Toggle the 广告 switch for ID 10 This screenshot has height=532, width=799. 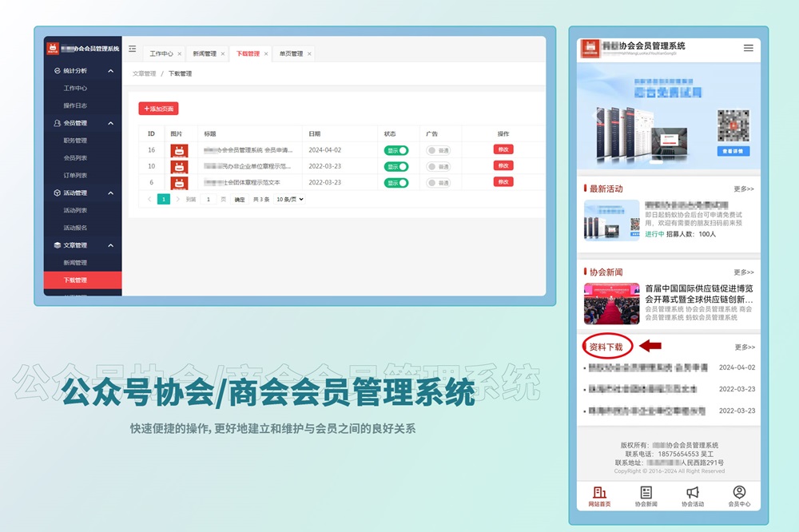click(438, 166)
